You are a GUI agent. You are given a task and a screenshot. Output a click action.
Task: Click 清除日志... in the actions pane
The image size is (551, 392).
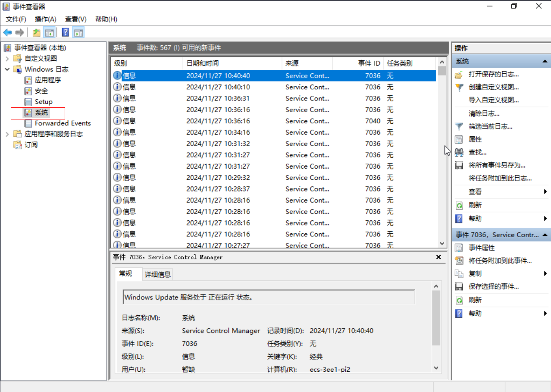[x=484, y=113]
